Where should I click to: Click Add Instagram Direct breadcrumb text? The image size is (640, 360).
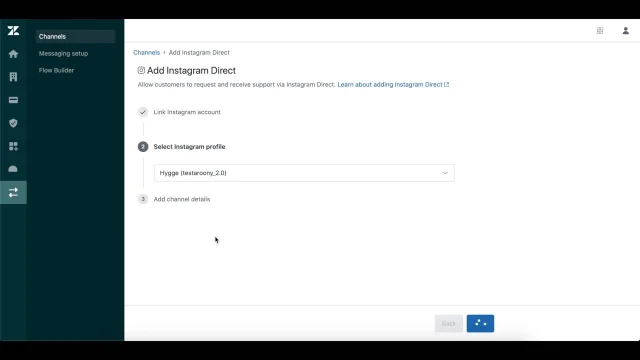[199, 52]
